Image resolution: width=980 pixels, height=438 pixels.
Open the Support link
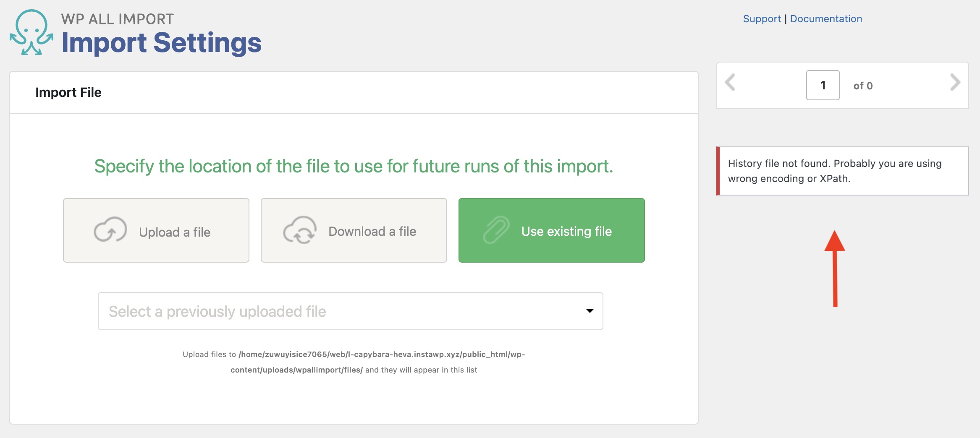pos(762,19)
